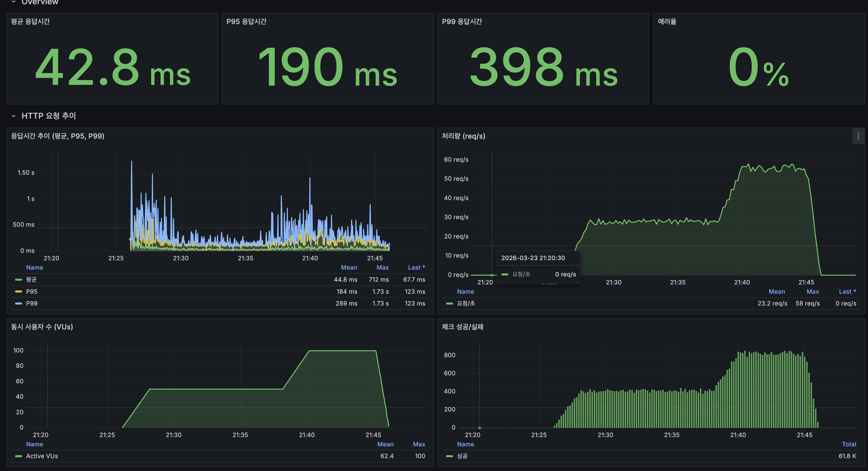The height and width of the screenshot is (471, 868).
Task: Open the 에러율 panel title menu
Action: (x=667, y=22)
